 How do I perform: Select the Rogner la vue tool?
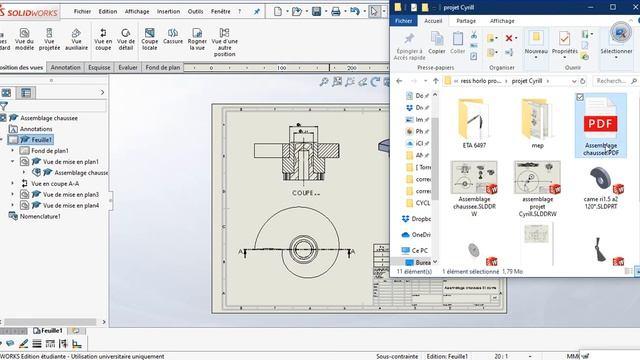click(x=197, y=39)
